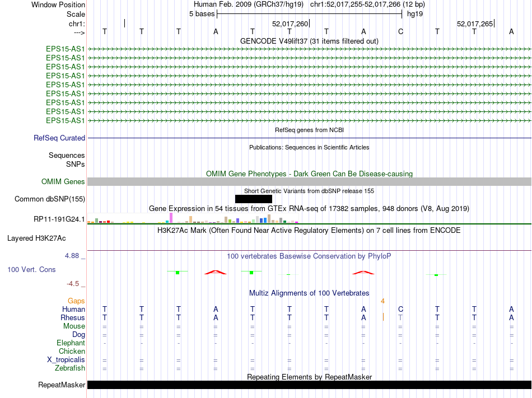Select the RepeatMasker track label
The width and height of the screenshot is (532, 398).
pyautogui.click(x=62, y=385)
